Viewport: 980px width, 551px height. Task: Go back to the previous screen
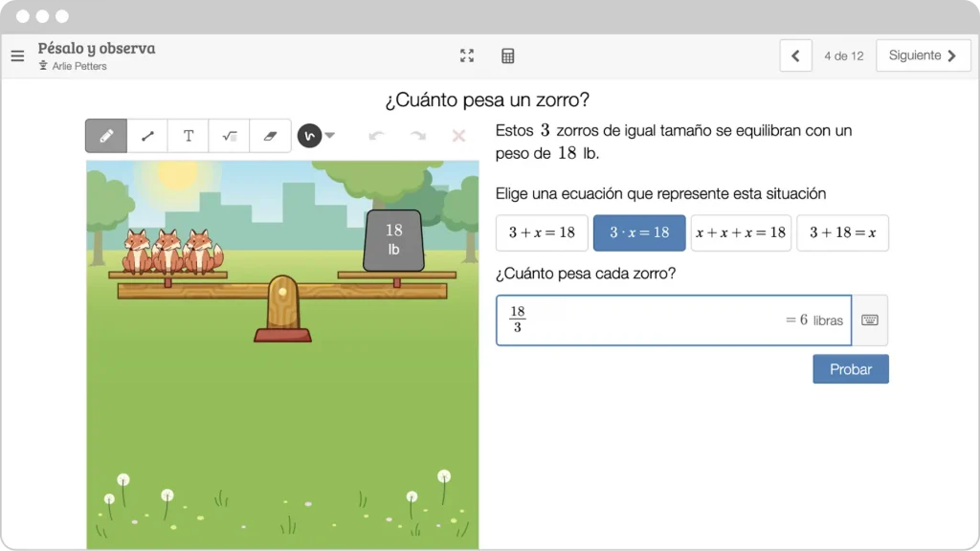pyautogui.click(x=795, y=55)
